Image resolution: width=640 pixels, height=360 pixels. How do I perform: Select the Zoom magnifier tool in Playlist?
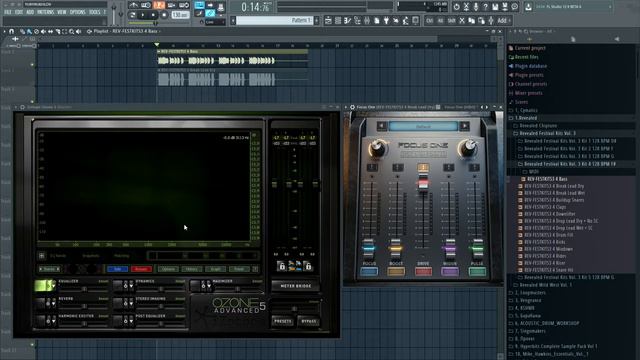(x=71, y=31)
